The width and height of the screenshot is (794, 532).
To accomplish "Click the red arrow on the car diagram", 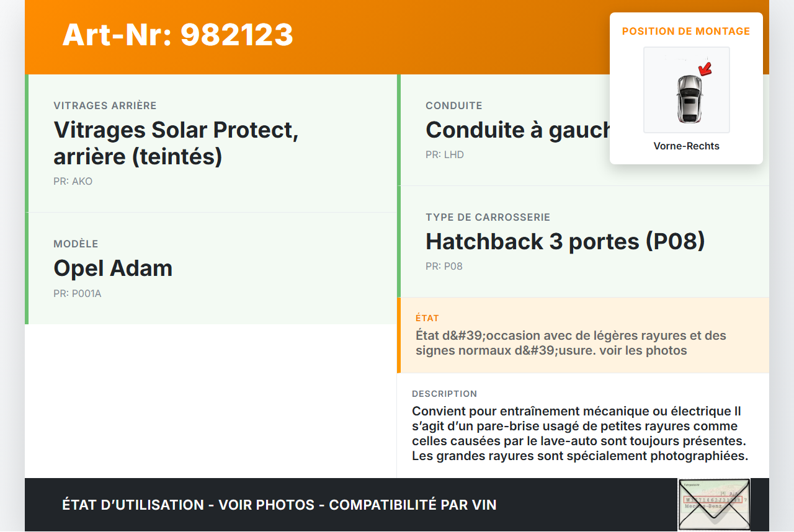I will click(705, 68).
